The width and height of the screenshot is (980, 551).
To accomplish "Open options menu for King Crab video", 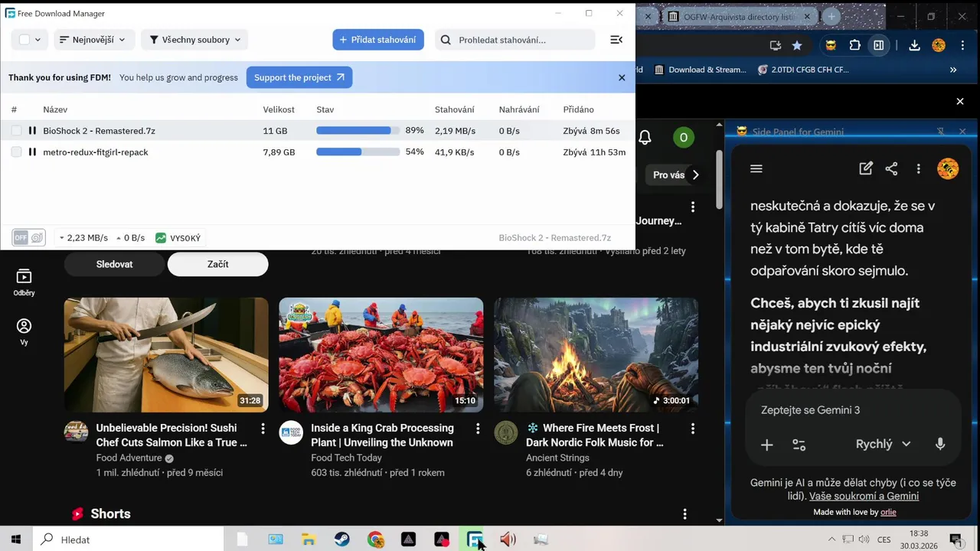I will (478, 429).
